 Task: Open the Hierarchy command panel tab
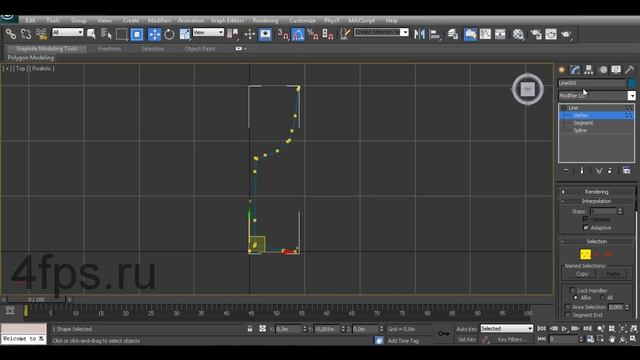coord(589,70)
